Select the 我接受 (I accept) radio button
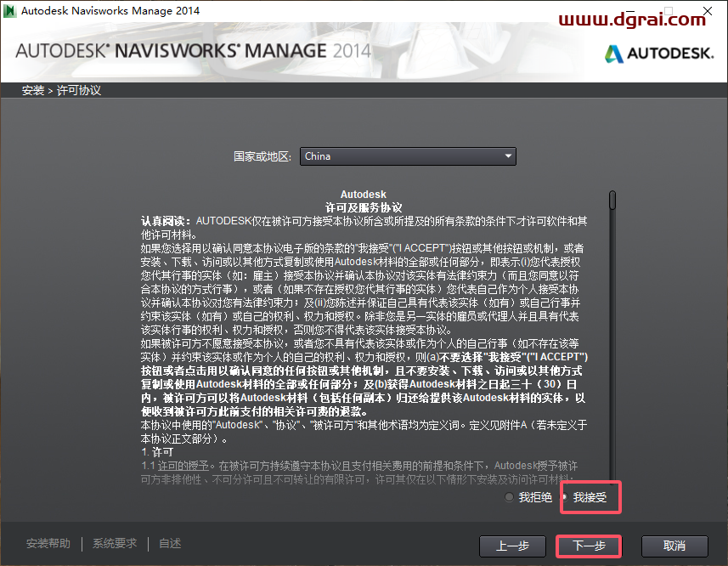728x566 pixels. 565,497
